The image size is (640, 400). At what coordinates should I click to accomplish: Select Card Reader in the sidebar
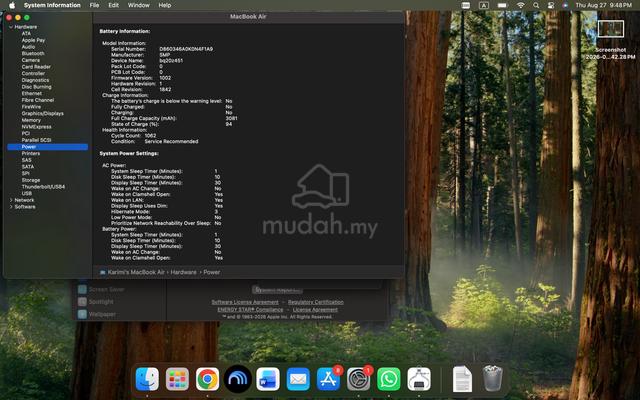point(36,67)
